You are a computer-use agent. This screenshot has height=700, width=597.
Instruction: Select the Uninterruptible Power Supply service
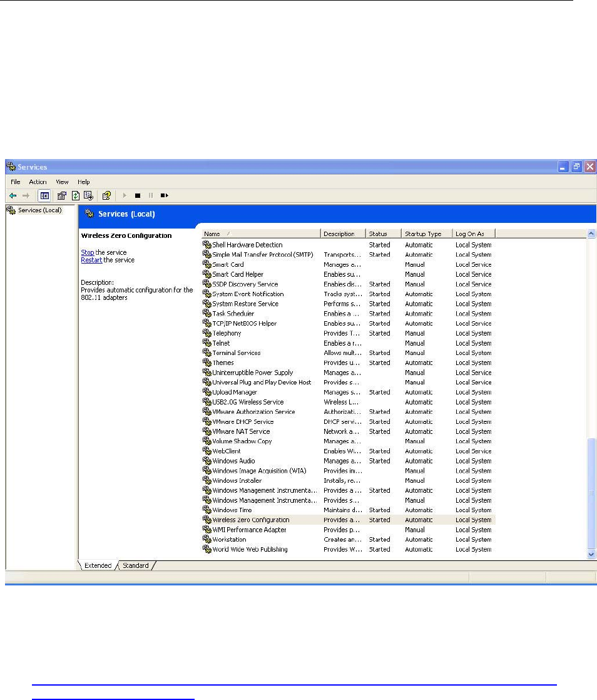(x=349, y=373)
